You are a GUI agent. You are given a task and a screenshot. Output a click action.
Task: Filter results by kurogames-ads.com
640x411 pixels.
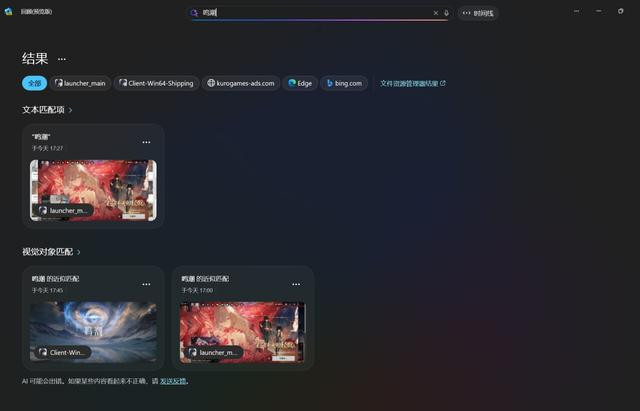241,83
